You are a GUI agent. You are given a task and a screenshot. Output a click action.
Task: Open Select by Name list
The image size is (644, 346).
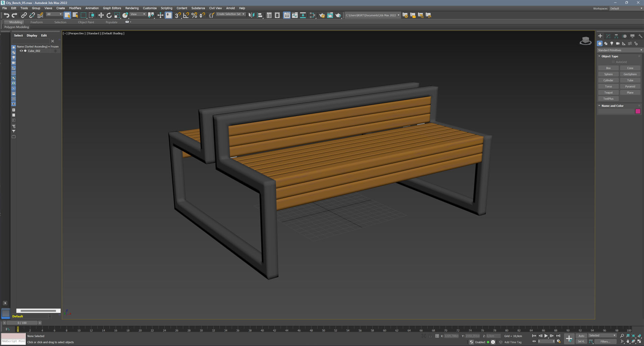[x=75, y=15]
